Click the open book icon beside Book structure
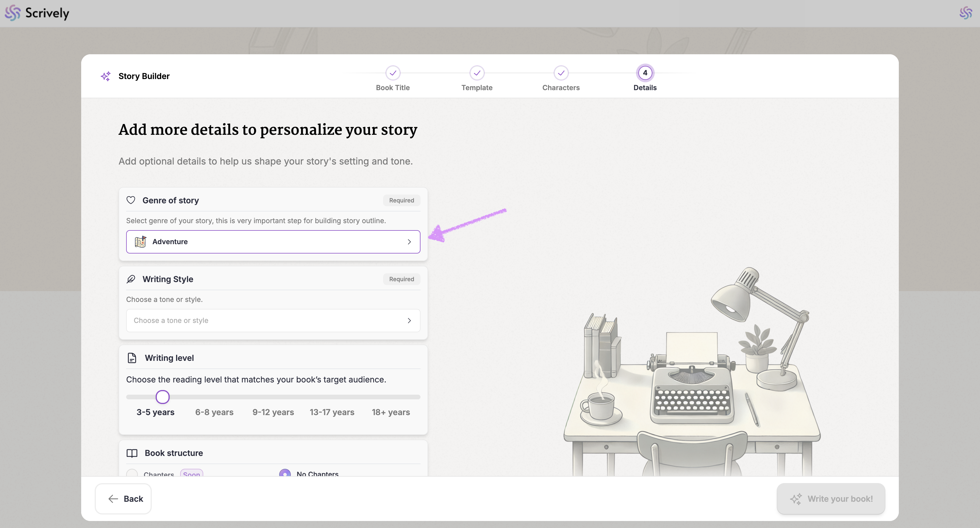 (132, 453)
